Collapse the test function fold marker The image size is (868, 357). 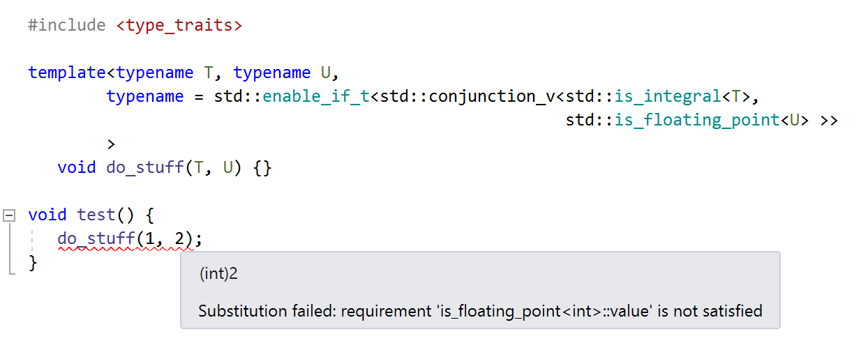[x=9, y=215]
